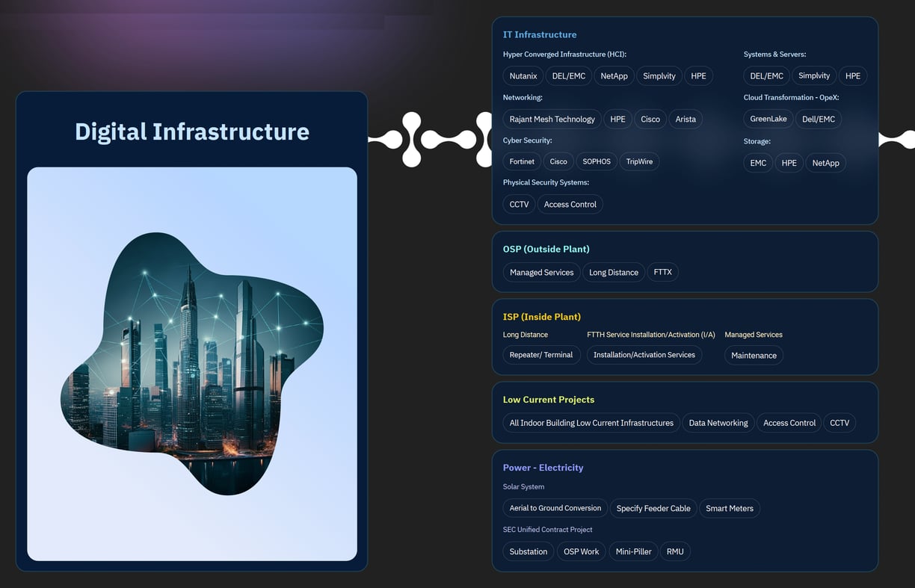
Task: Choose NetApp in the HCI row
Action: click(x=614, y=76)
